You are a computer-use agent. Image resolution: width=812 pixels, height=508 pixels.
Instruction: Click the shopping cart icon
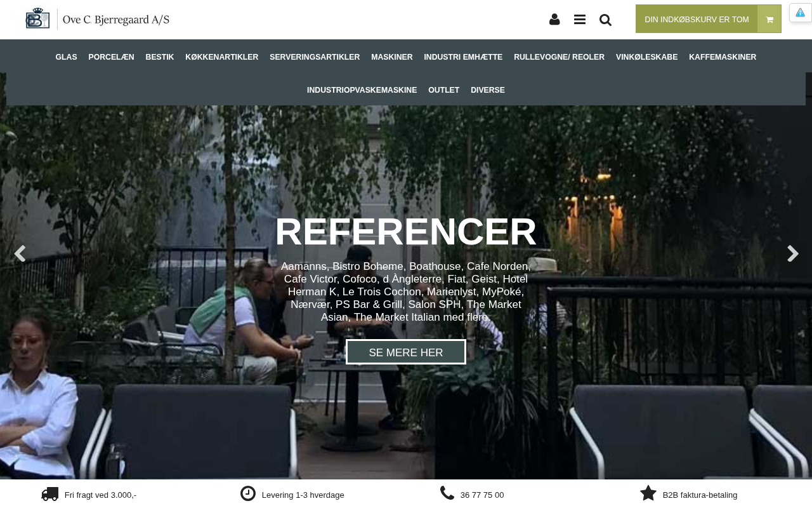769,20
